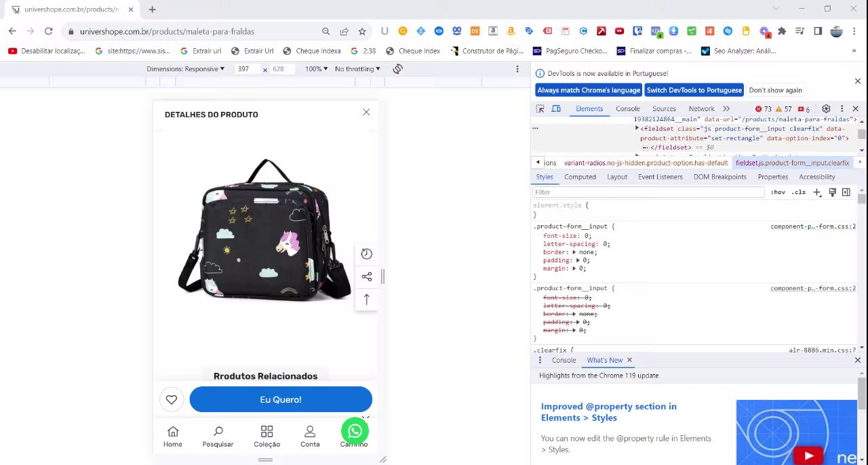The image size is (868, 465).
Task: Go back to the previous page
Action: coord(12,31)
